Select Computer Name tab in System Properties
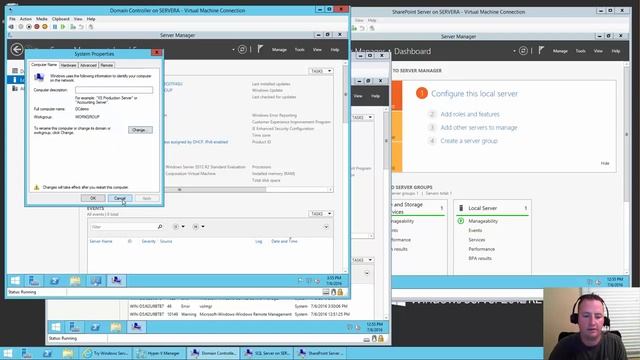This screenshot has width=640, height=360. point(44,65)
